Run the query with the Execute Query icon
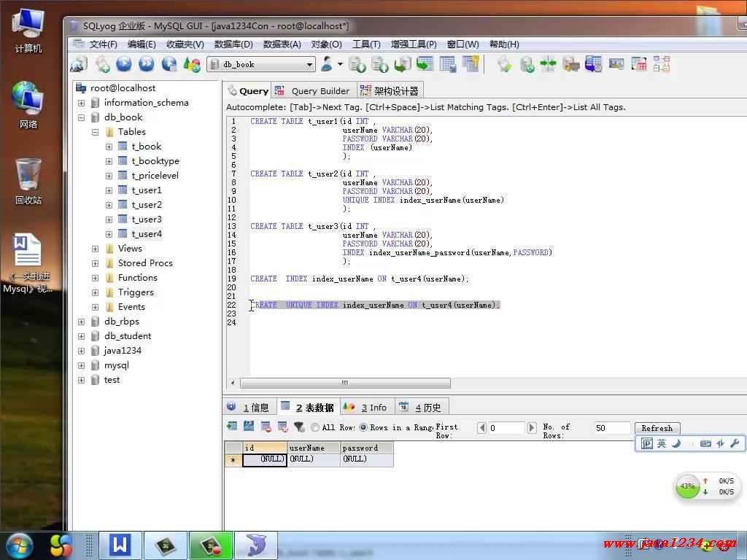This screenshot has width=747, height=560. pos(124,64)
